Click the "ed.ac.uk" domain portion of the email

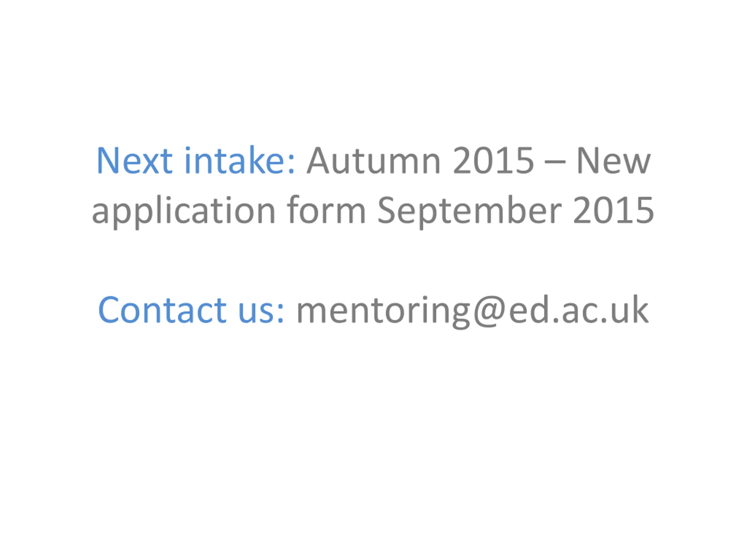pos(578,310)
